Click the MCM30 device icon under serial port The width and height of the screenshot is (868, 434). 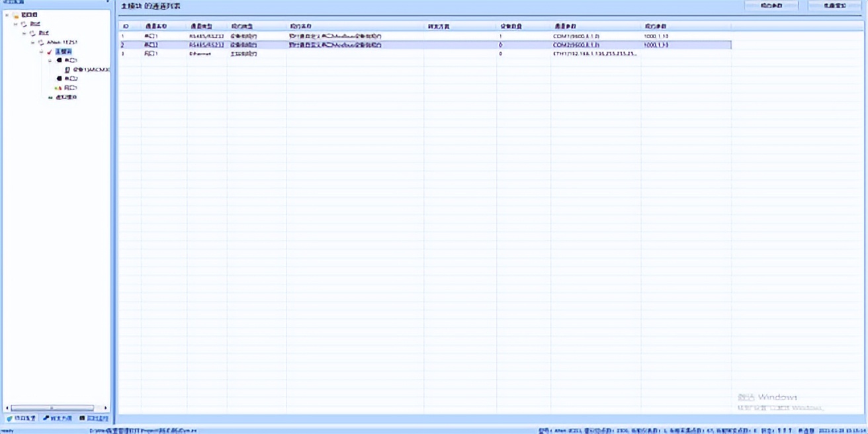tap(67, 69)
